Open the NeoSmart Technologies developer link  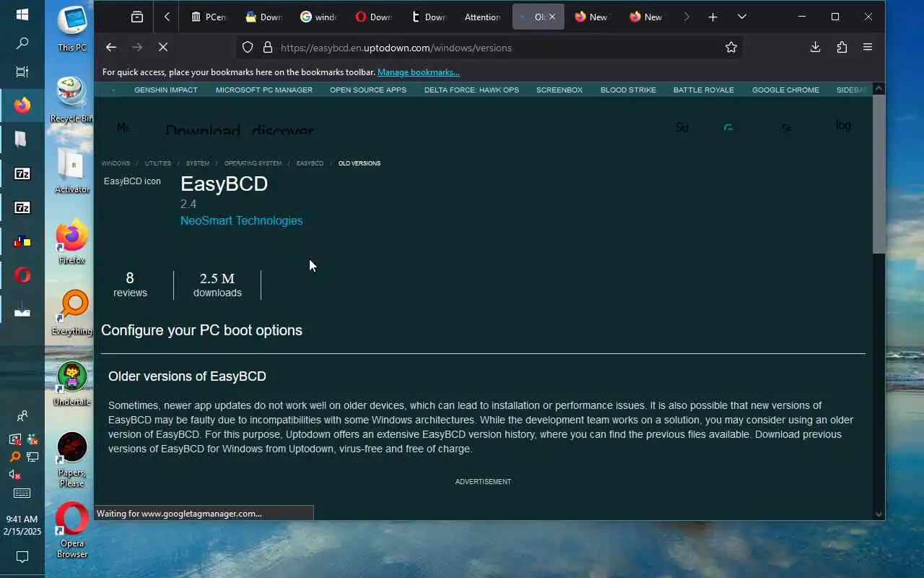(x=242, y=220)
